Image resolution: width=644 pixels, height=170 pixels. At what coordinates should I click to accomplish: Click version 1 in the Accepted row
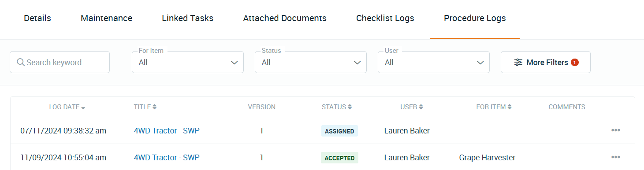point(261,157)
